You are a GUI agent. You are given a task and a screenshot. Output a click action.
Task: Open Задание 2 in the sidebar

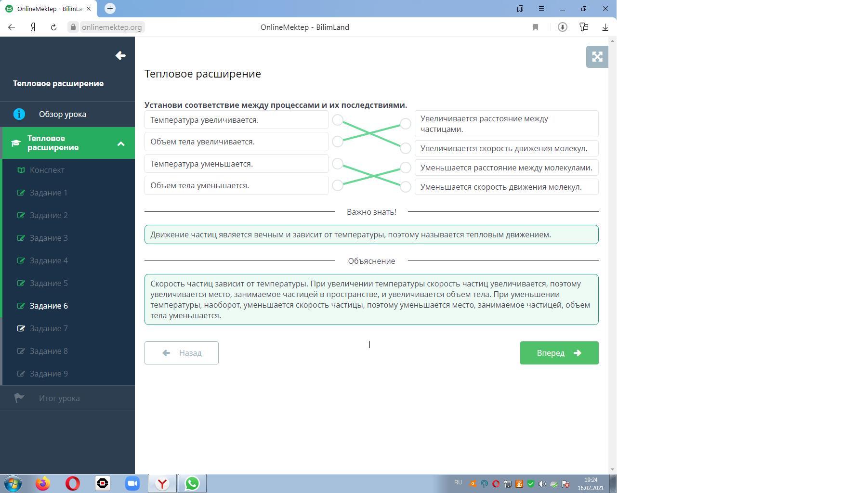pos(48,215)
